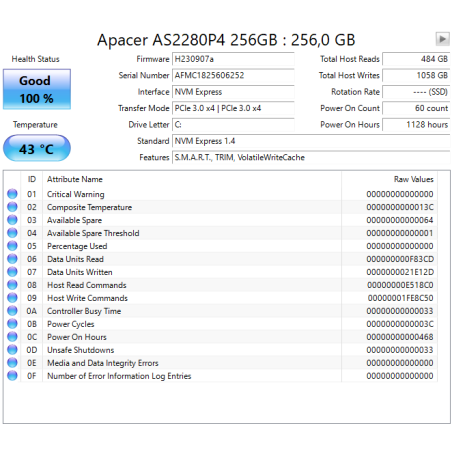The width and height of the screenshot is (452, 452).
Task: Click the Interface field NVM Express
Action: [233, 92]
